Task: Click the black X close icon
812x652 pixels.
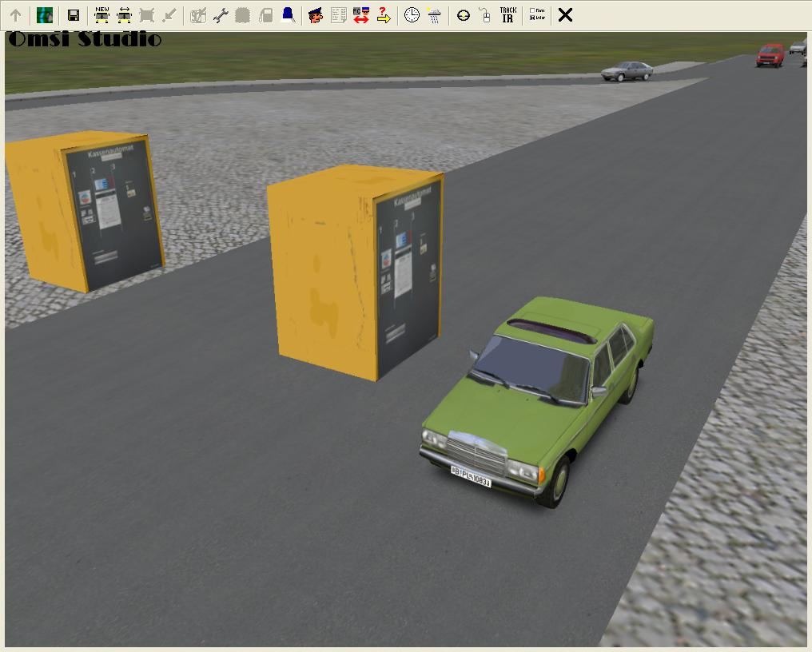Action: 565,15
